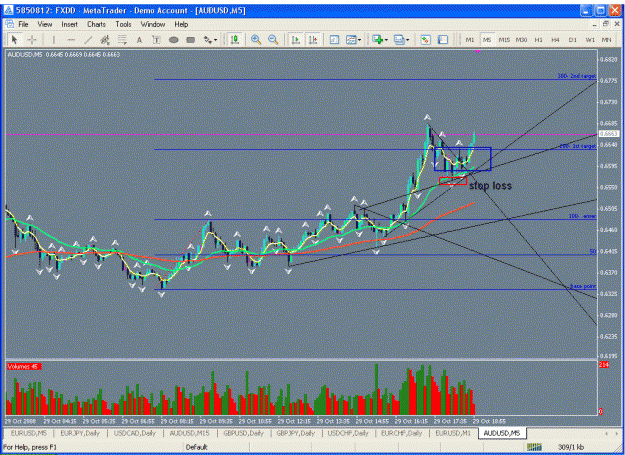
Task: Expand the profiles dropdown arrow
Action: click(407, 39)
